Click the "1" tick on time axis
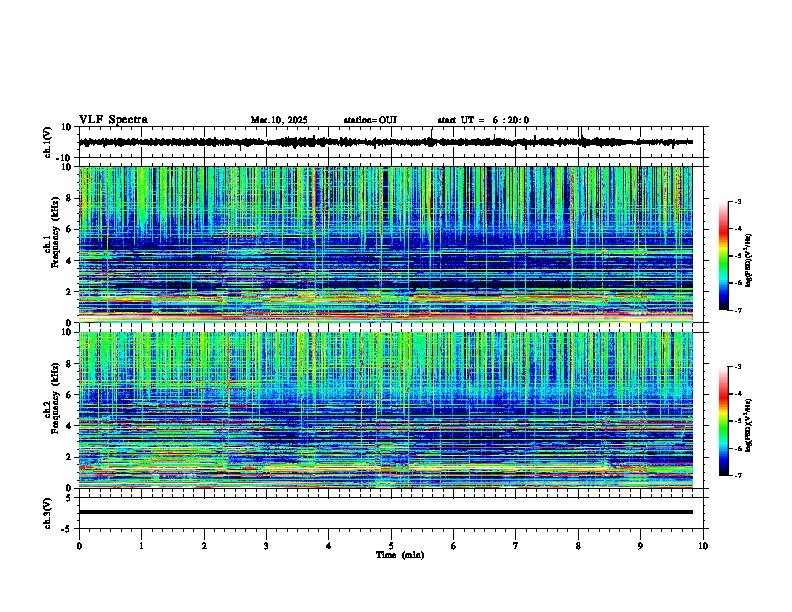The image size is (792, 612). pyautogui.click(x=141, y=546)
